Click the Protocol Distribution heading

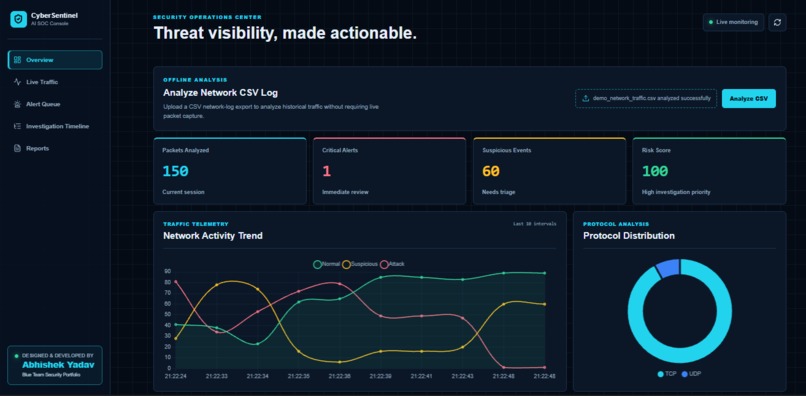(x=629, y=236)
